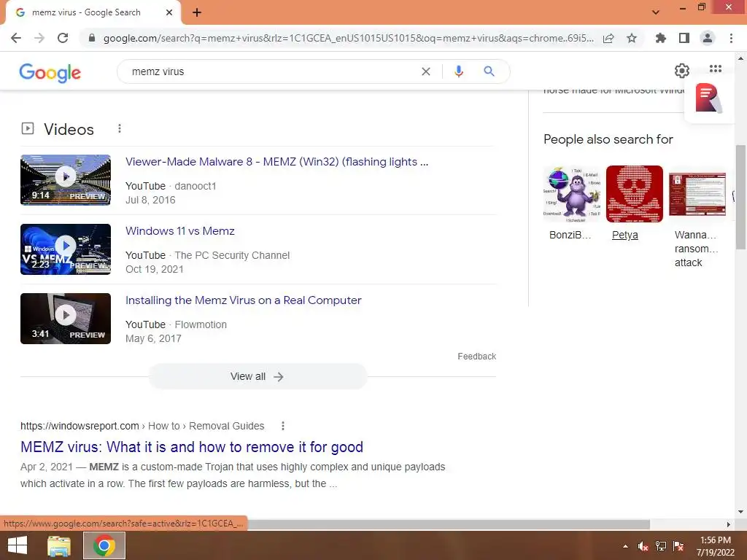
Task: Open the Windows Start menu
Action: click(18, 545)
